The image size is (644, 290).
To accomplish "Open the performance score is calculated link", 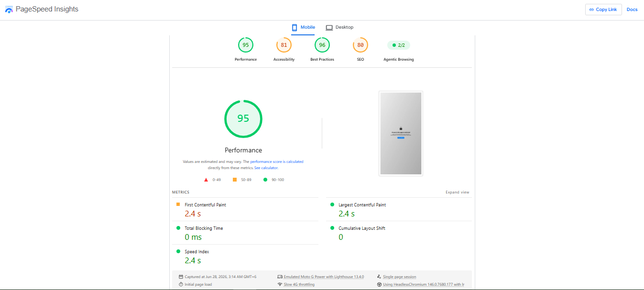I will click(x=277, y=161).
